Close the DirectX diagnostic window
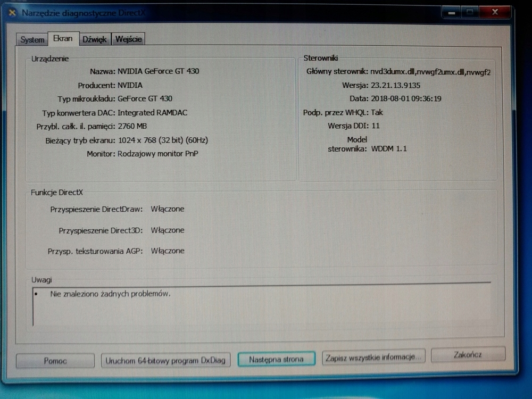Screen dimensions: 532x399 click(x=495, y=12)
